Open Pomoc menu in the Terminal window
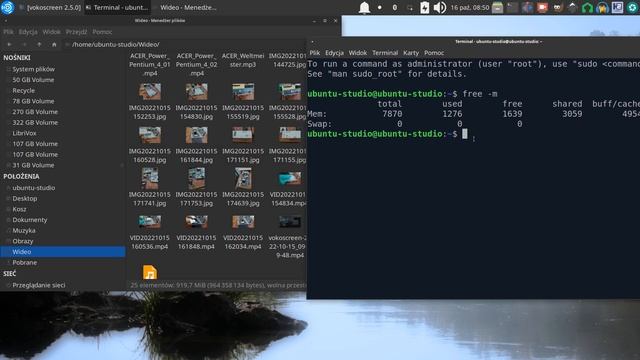This screenshot has width=640, height=360. [434, 53]
